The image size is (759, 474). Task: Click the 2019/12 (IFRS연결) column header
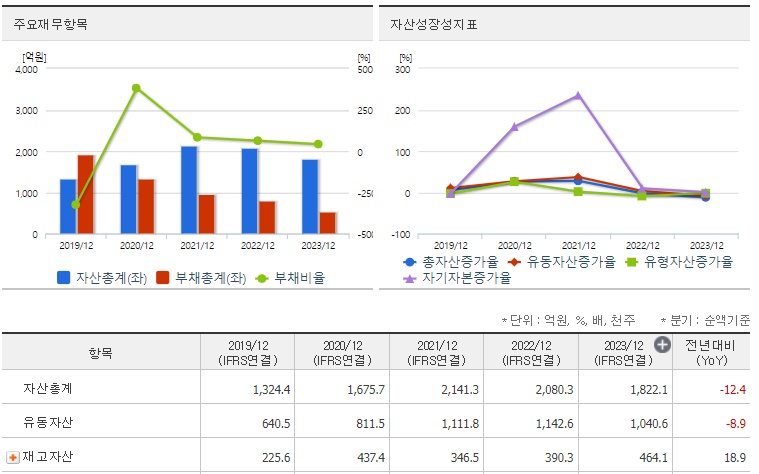(x=248, y=352)
